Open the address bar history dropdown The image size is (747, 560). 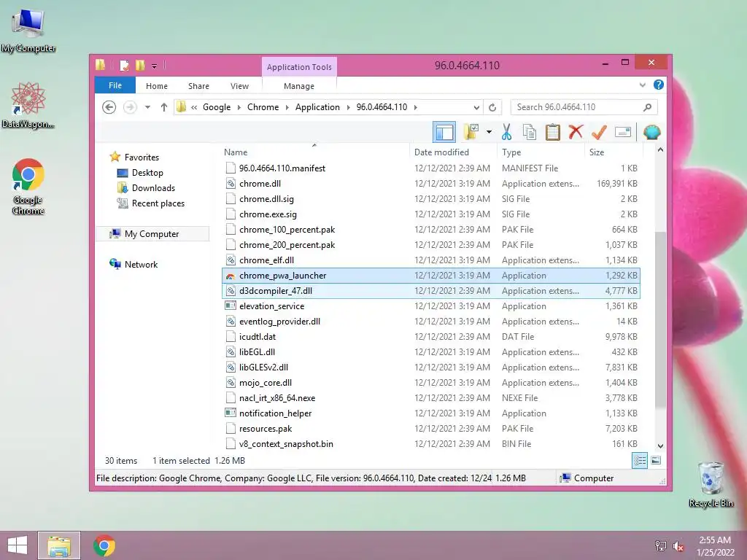point(476,107)
